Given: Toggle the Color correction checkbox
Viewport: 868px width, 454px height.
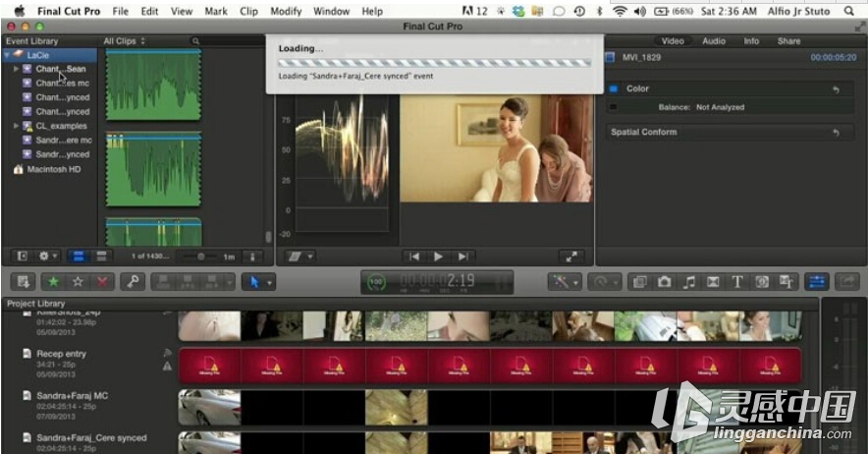Looking at the screenshot, I should point(614,88).
